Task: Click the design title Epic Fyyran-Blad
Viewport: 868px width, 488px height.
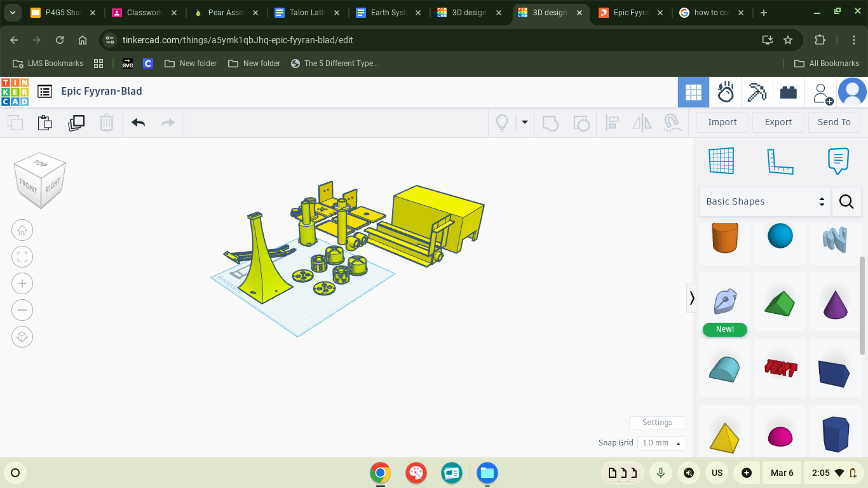Action: tap(102, 91)
